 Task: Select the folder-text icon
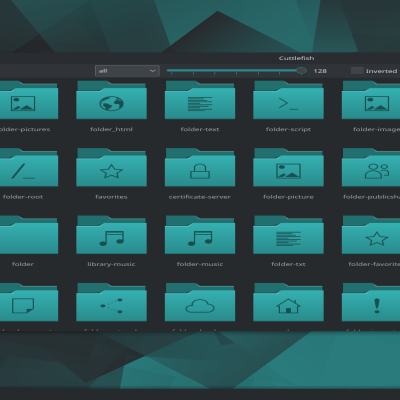tap(200, 100)
